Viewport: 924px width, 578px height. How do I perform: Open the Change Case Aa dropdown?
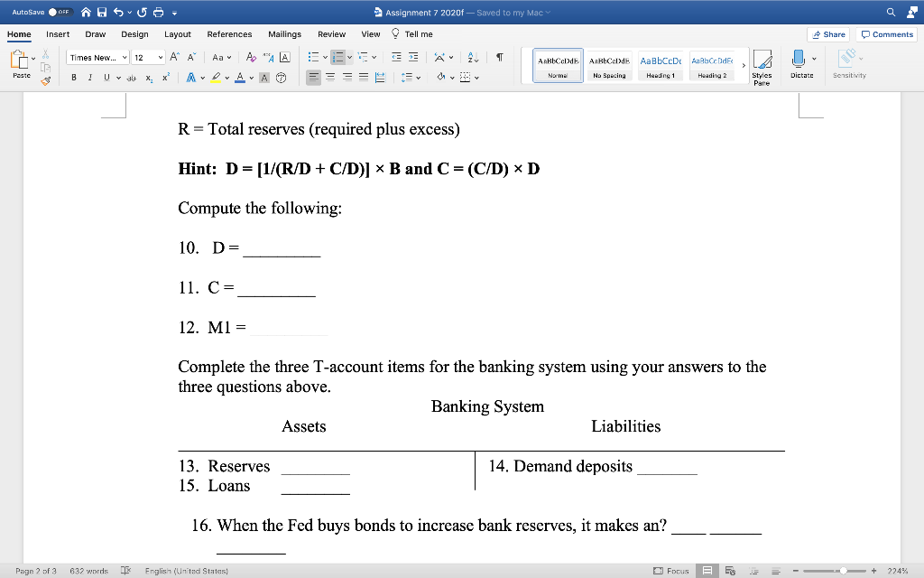pos(222,57)
